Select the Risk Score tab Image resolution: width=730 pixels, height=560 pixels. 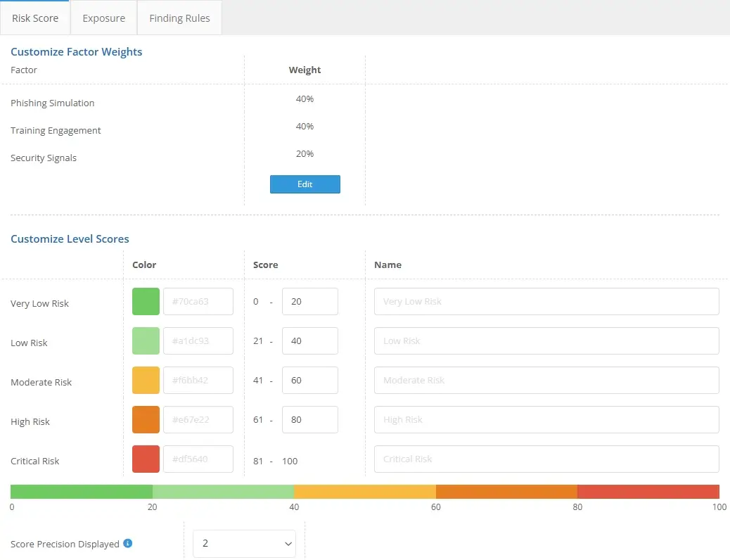tap(35, 18)
